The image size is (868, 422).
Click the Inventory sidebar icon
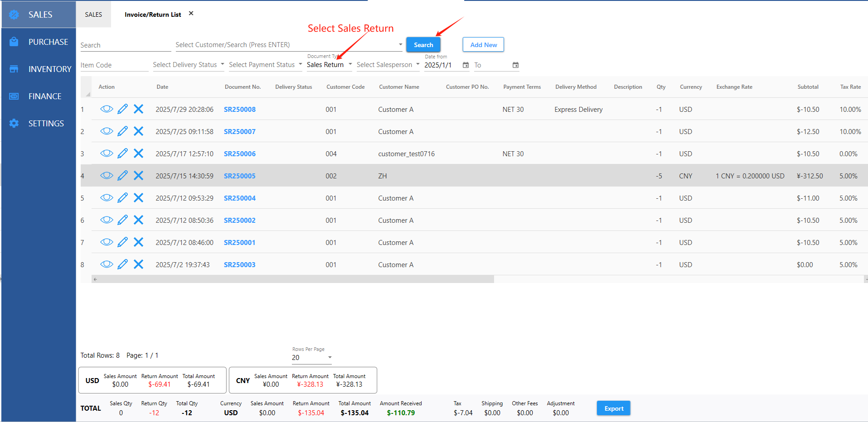[x=14, y=69]
